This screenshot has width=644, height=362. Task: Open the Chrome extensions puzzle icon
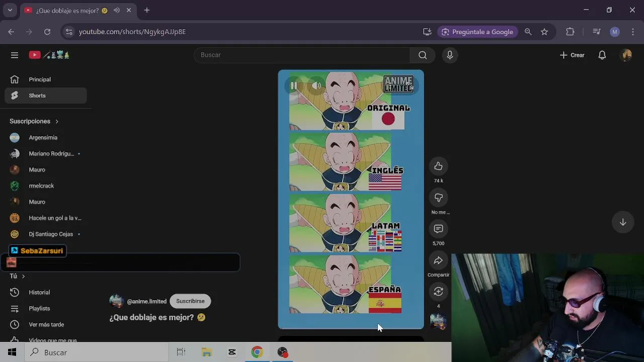pyautogui.click(x=570, y=32)
